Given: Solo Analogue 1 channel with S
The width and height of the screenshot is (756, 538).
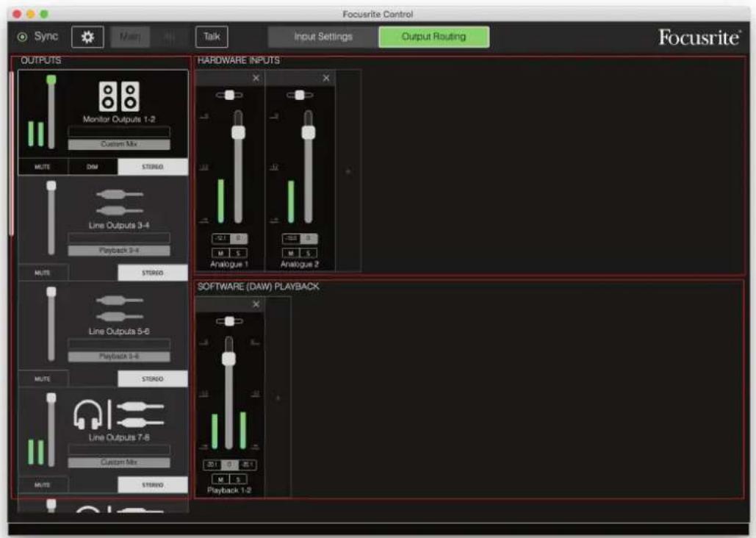Looking at the screenshot, I should 238,253.
